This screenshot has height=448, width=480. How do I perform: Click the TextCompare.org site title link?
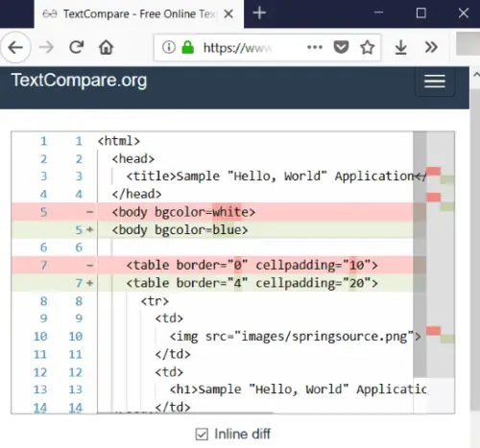79,81
